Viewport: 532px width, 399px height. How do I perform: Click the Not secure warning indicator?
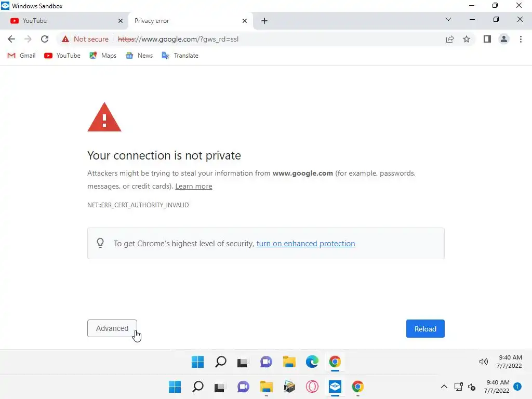86,39
